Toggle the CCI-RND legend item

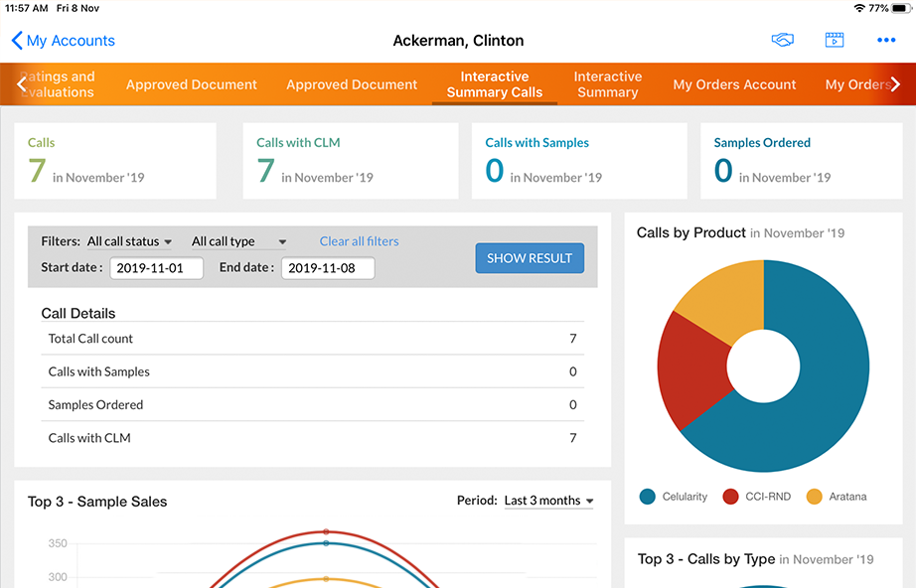point(758,496)
